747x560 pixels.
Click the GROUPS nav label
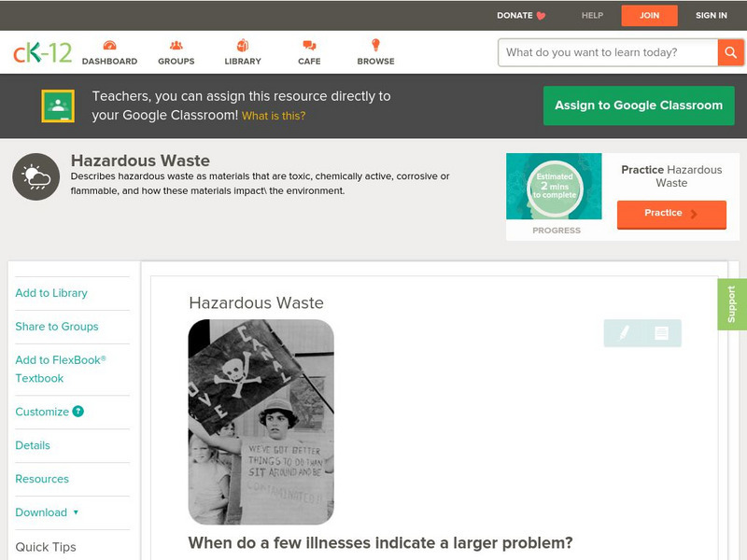click(x=176, y=62)
